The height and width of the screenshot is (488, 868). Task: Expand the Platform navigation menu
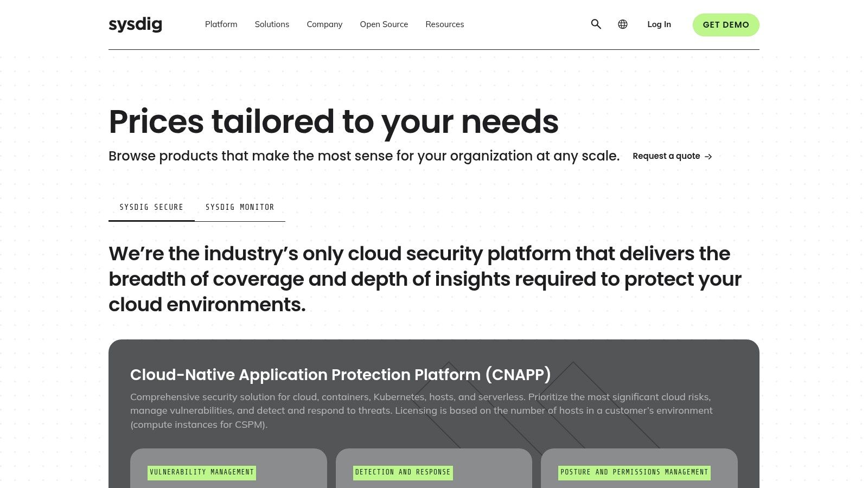point(221,24)
